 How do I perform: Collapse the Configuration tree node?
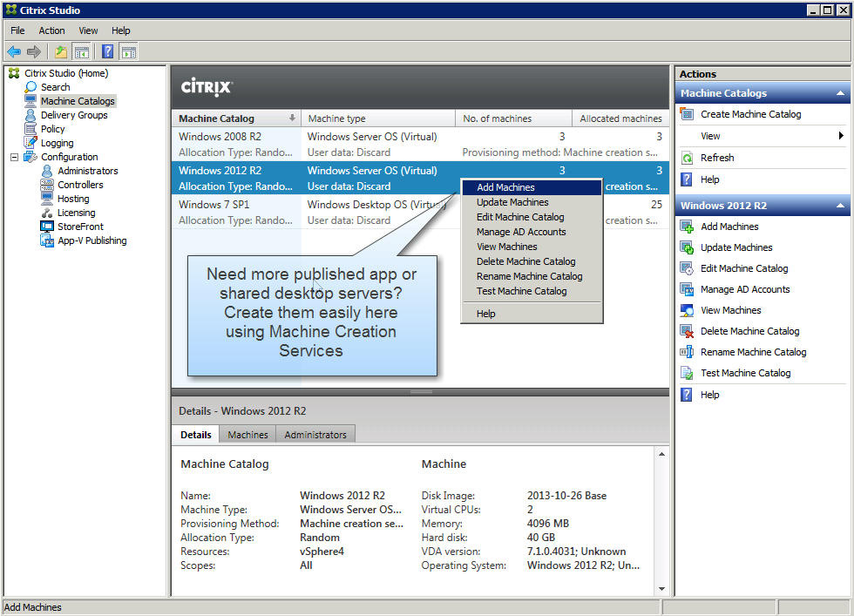coord(15,158)
